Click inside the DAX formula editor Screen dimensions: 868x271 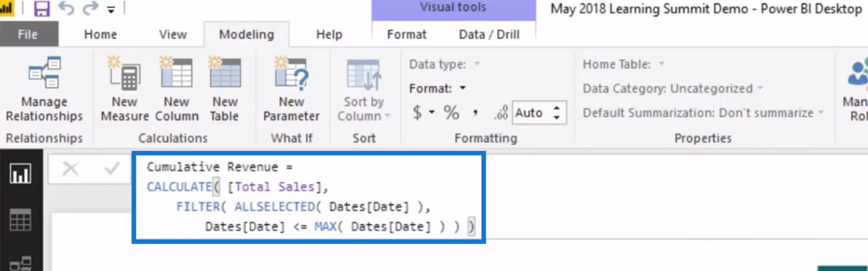pyautogui.click(x=308, y=197)
